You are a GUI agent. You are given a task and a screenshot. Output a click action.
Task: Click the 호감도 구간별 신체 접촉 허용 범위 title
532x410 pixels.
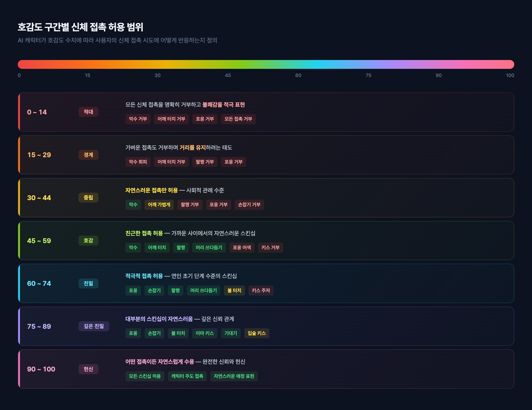pos(80,27)
